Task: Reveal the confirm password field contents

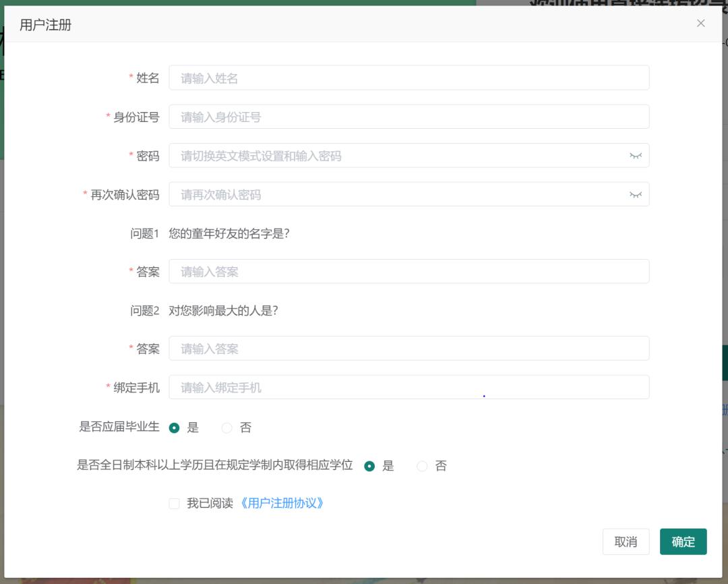Action: tap(636, 194)
